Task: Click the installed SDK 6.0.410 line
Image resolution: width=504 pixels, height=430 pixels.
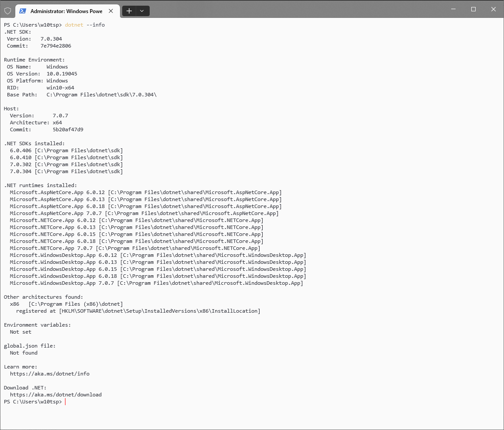Action: pyautogui.click(x=66, y=158)
